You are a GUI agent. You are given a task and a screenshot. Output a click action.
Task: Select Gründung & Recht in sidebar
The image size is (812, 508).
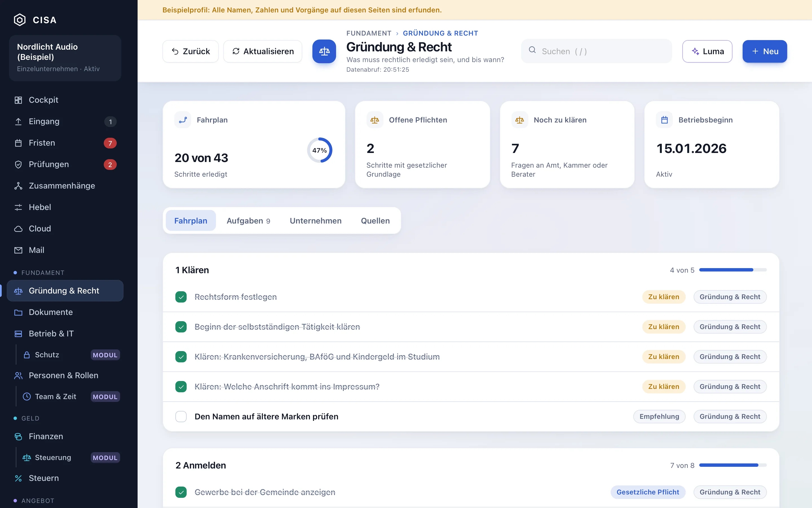pyautogui.click(x=65, y=291)
